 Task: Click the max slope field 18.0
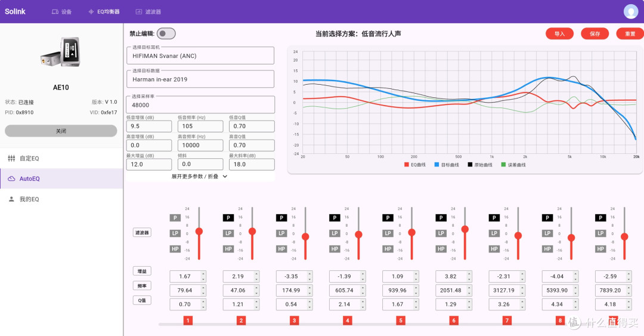[x=252, y=164]
